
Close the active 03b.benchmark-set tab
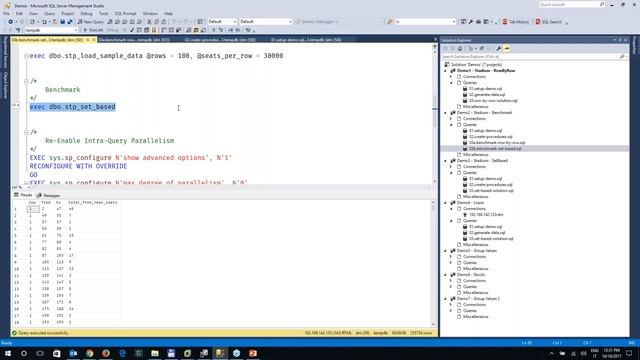coord(93,40)
